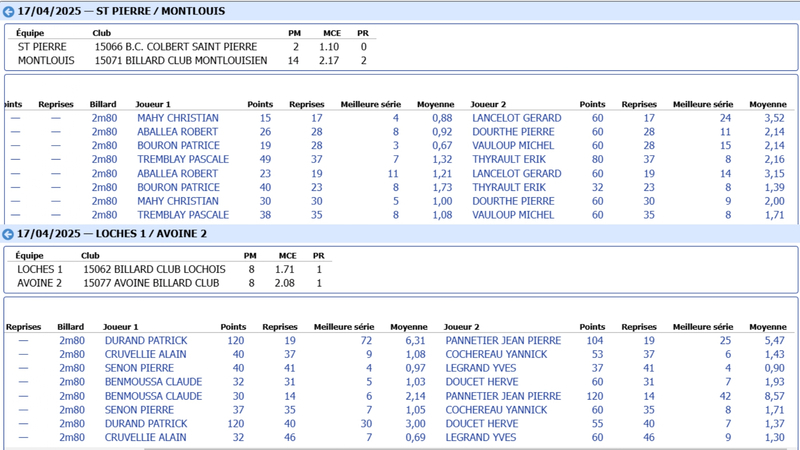
Task: Click Billard column header in the ST PIERRE match table
Action: coord(103,104)
